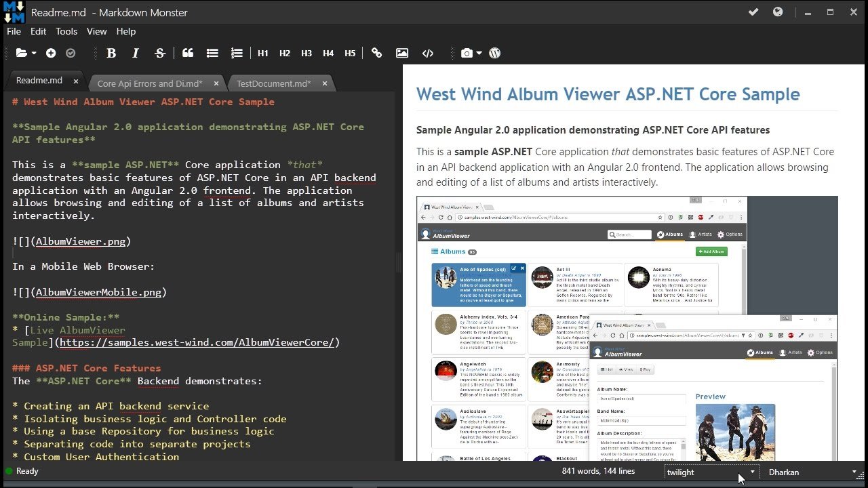
Task: Click the Using a base Repository line
Action: (x=143, y=431)
